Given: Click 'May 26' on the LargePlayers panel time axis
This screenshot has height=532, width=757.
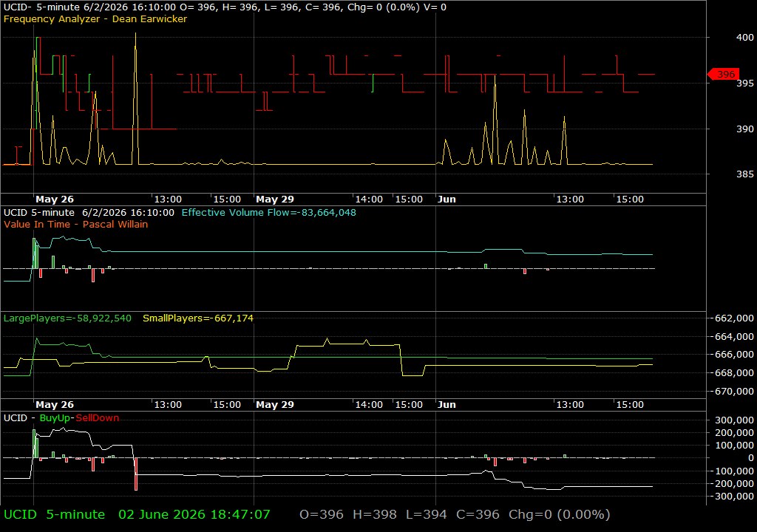Looking at the screenshot, I should click(55, 405).
